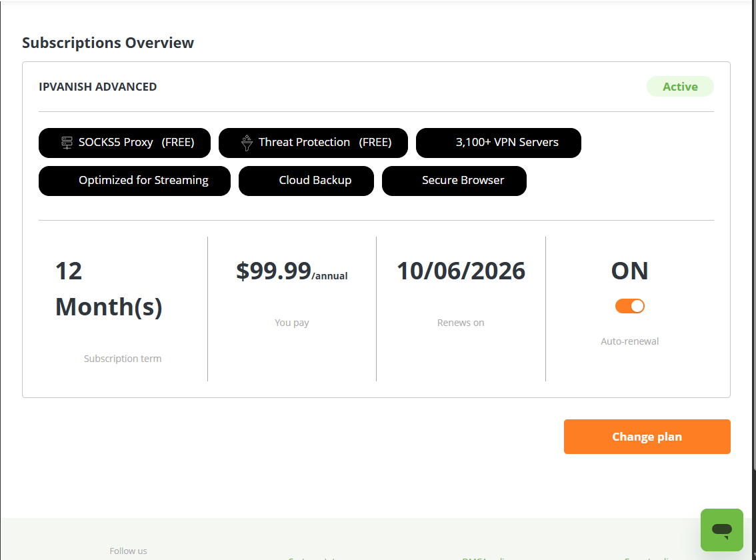756x560 pixels.
Task: Click the Threat Protection funnel icon
Action: pyautogui.click(x=247, y=143)
